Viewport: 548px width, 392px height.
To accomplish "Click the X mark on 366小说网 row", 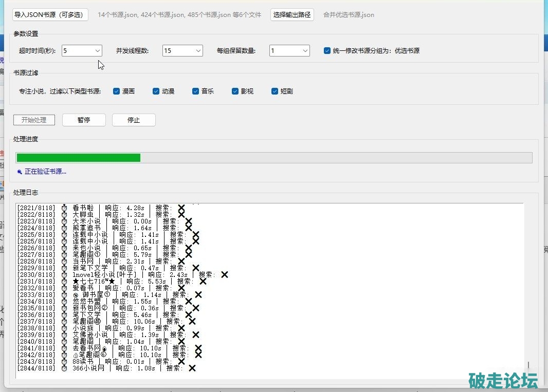I will coord(192,368).
